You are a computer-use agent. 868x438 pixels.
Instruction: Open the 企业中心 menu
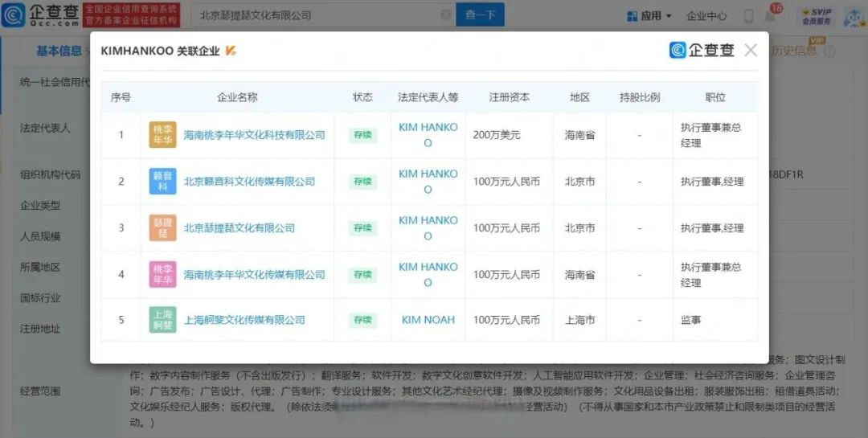pos(706,16)
